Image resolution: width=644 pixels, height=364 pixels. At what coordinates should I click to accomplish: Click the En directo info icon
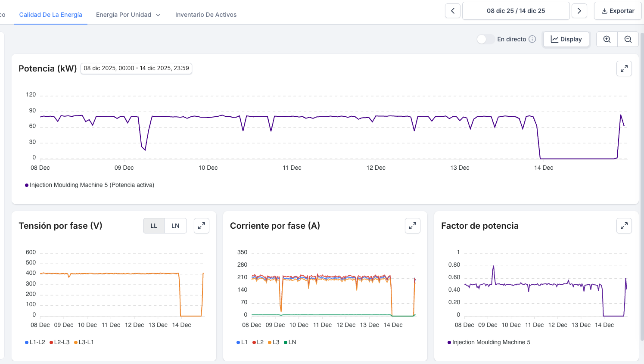pos(532,39)
